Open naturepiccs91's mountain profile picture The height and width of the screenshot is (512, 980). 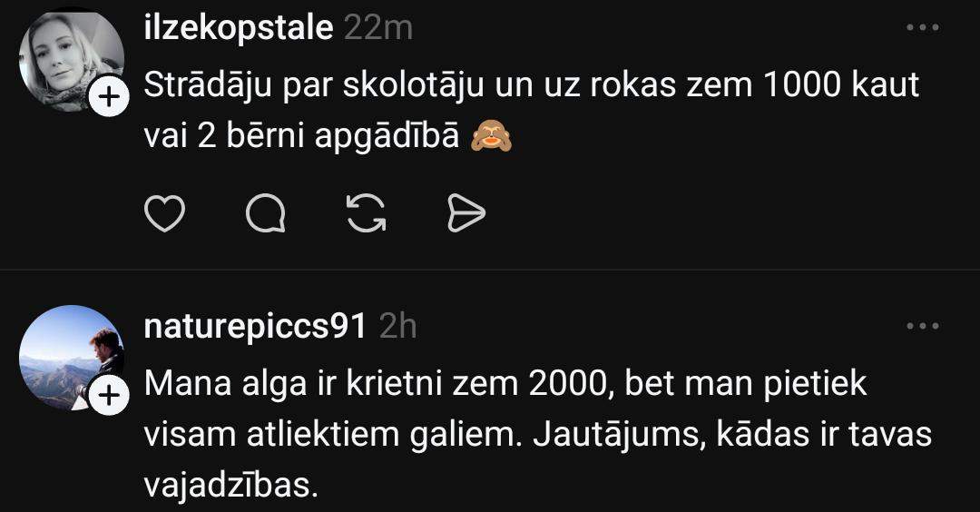pyautogui.click(x=72, y=358)
